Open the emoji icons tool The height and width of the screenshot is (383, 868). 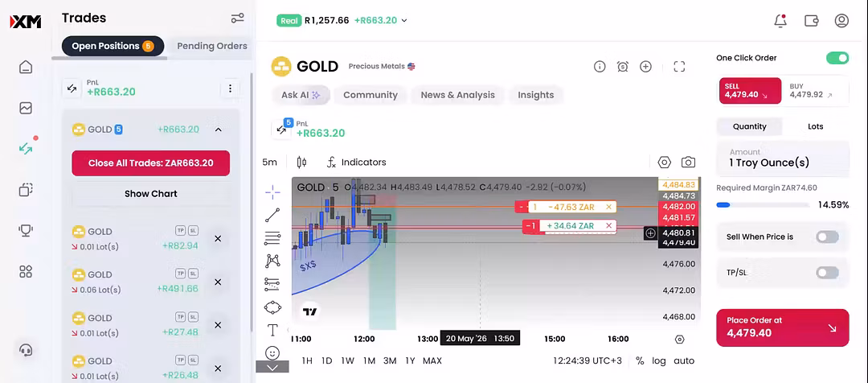(272, 352)
